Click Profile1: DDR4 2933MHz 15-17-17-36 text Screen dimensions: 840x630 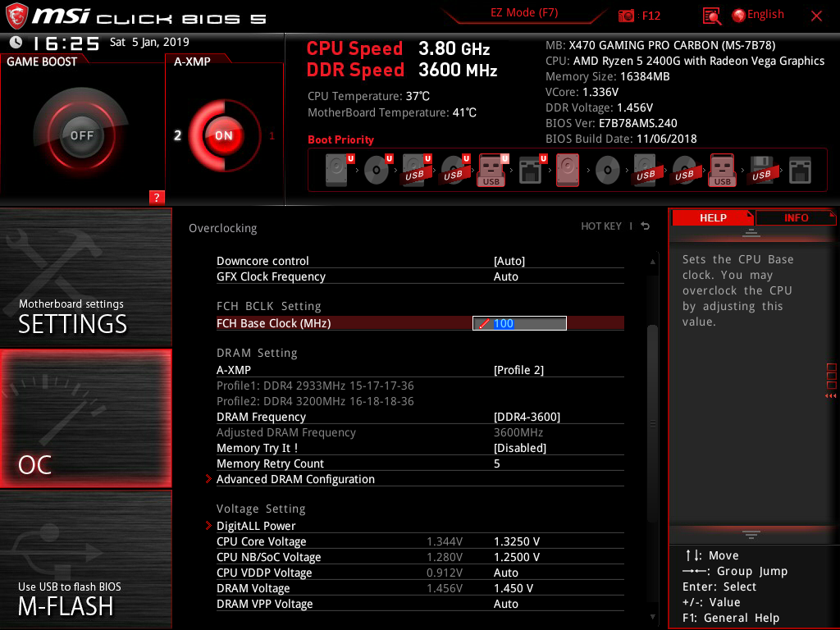[315, 386]
